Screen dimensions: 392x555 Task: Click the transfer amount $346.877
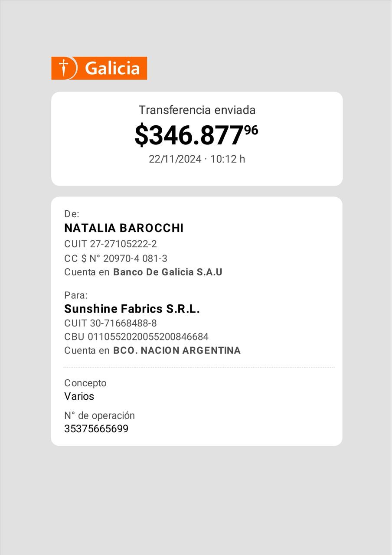(x=189, y=135)
